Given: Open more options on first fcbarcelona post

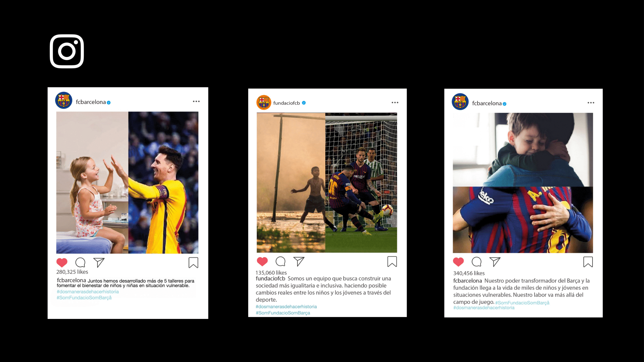Looking at the screenshot, I should [x=196, y=101].
